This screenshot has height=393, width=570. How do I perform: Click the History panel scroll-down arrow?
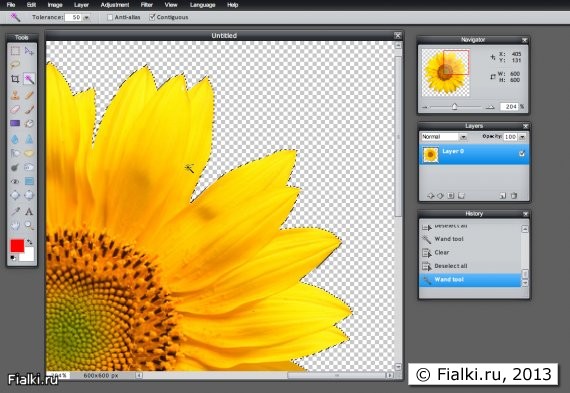click(525, 283)
